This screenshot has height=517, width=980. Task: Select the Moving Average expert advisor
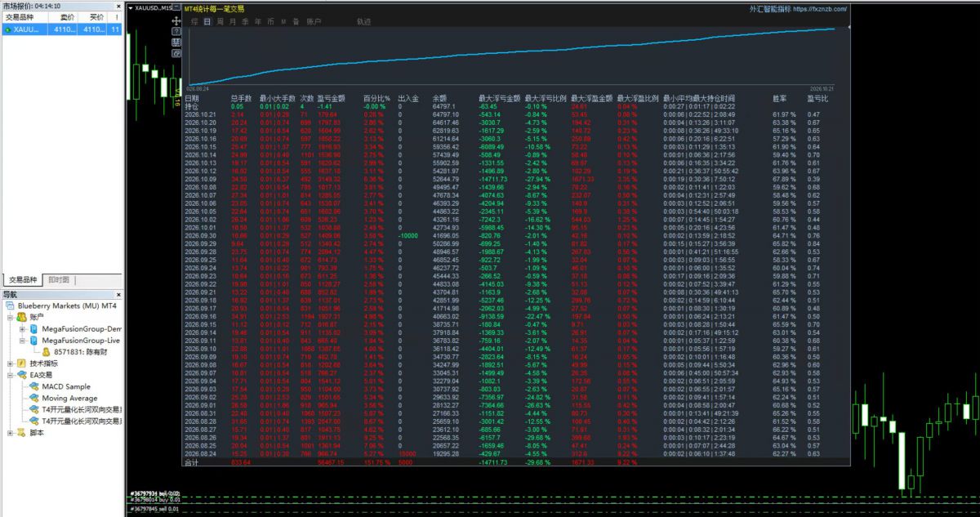71,398
